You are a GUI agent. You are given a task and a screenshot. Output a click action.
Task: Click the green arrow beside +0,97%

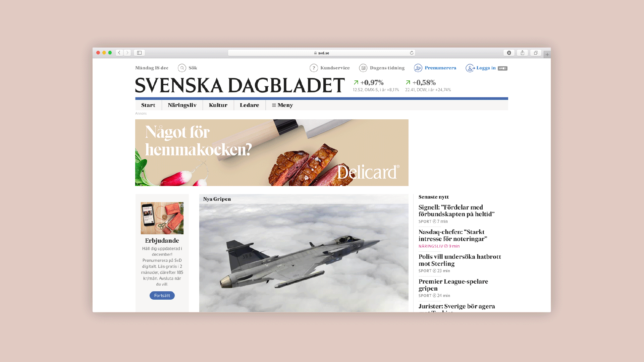tap(356, 82)
